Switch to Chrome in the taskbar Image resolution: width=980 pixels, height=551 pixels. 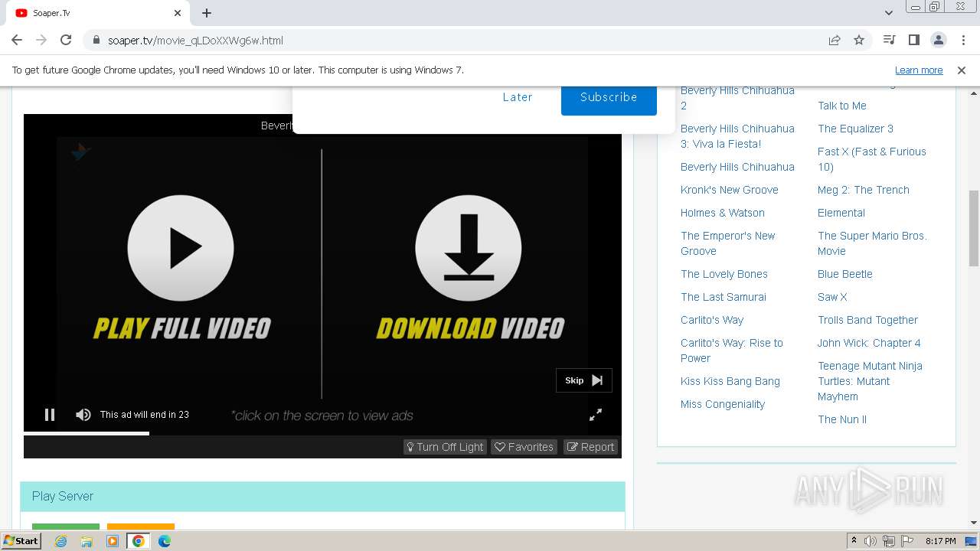point(139,541)
